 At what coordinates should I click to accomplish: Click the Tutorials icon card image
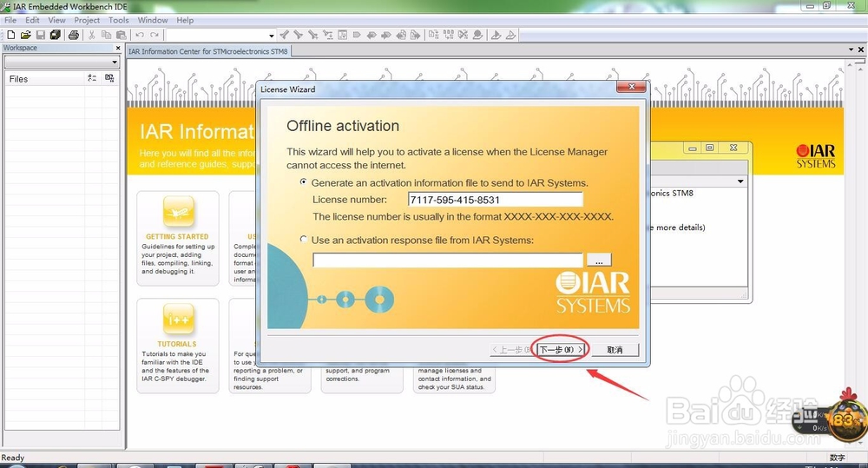pos(178,319)
